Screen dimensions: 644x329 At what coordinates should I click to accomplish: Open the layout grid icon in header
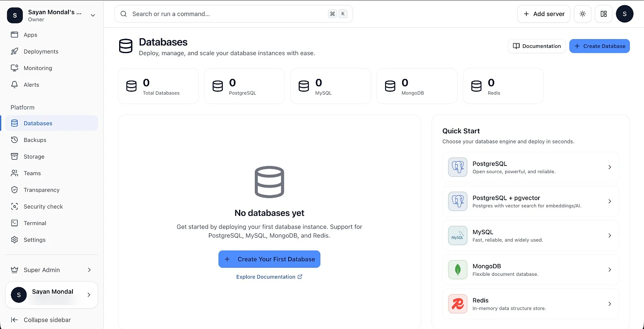click(604, 14)
